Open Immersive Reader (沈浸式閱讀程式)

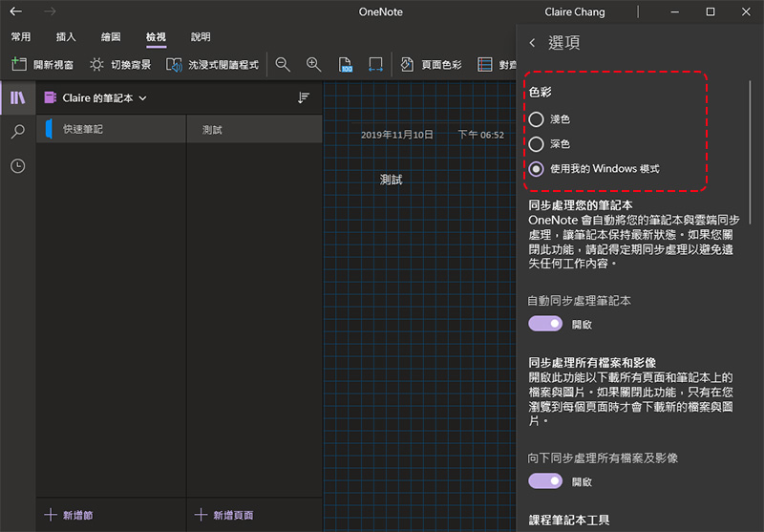212,65
